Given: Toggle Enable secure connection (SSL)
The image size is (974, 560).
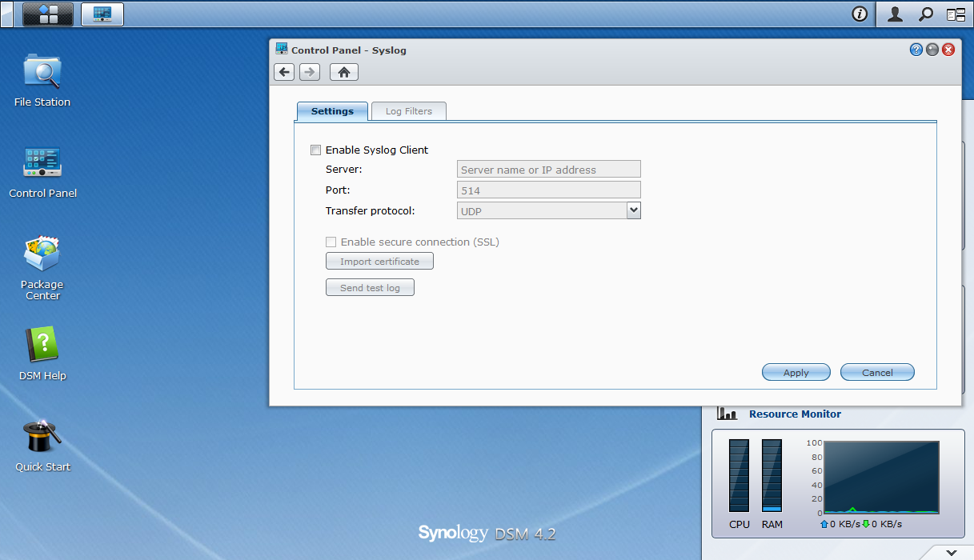Looking at the screenshot, I should tap(331, 242).
